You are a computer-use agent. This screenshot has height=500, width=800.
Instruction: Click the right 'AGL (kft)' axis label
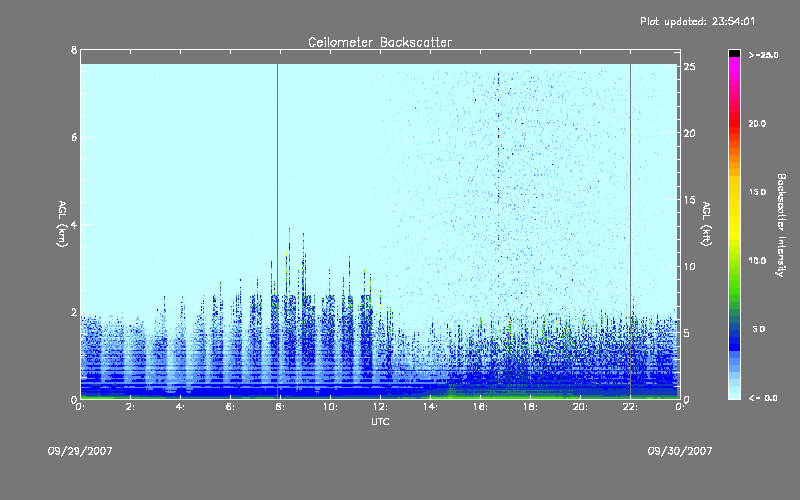click(x=706, y=224)
